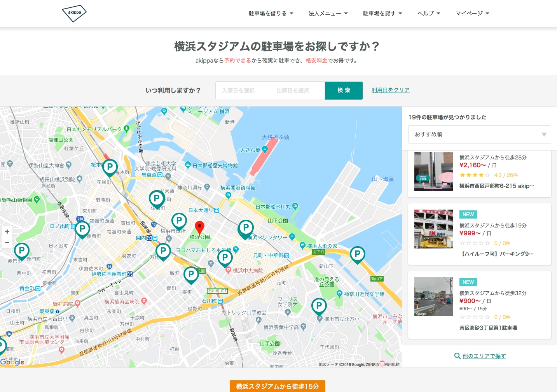Click 関内 station icon on map
The image size is (557, 392).
(x=155, y=238)
